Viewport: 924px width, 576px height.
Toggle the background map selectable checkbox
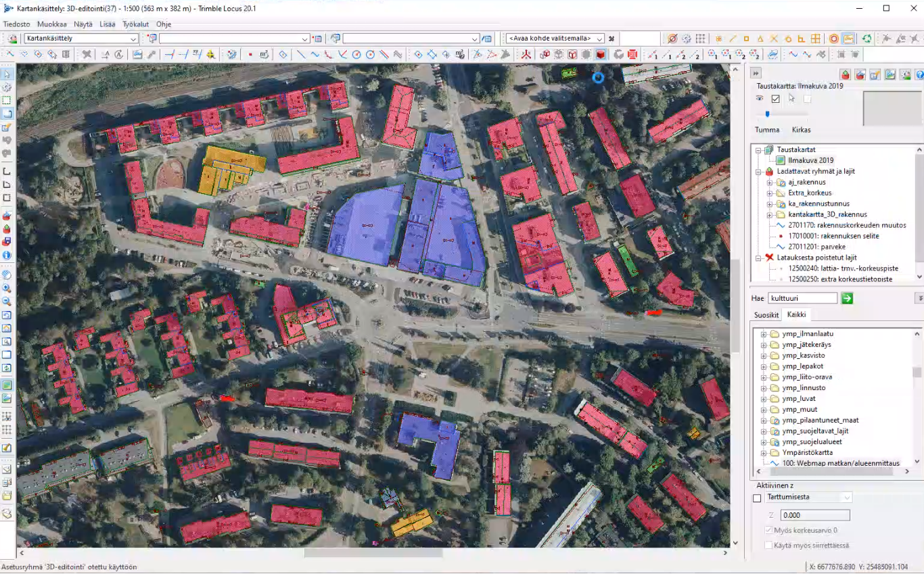(x=807, y=99)
